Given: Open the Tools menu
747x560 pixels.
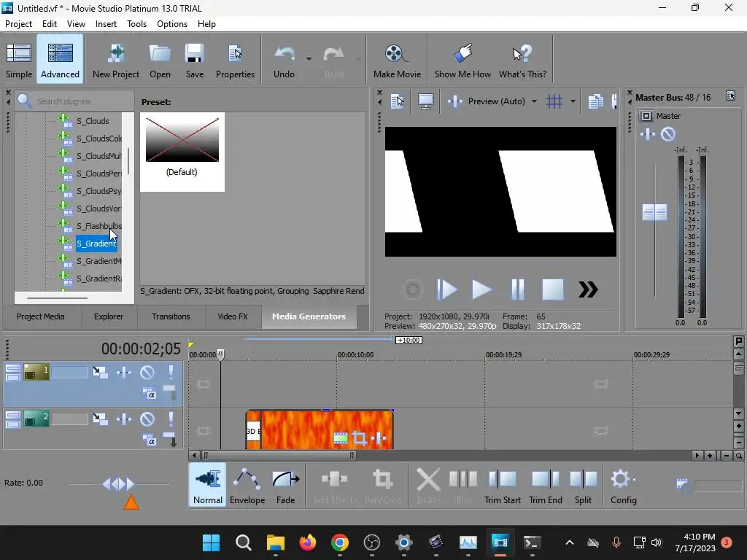Looking at the screenshot, I should point(136,24).
